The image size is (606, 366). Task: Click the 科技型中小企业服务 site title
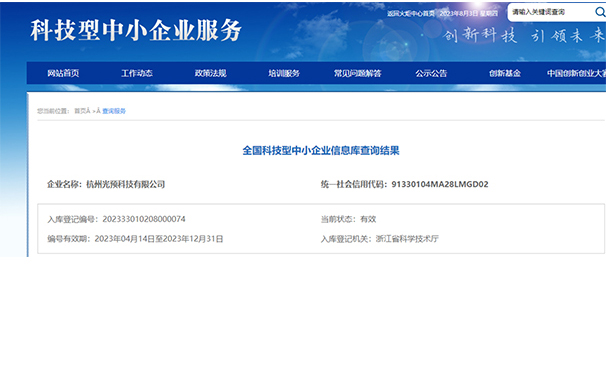(x=136, y=30)
